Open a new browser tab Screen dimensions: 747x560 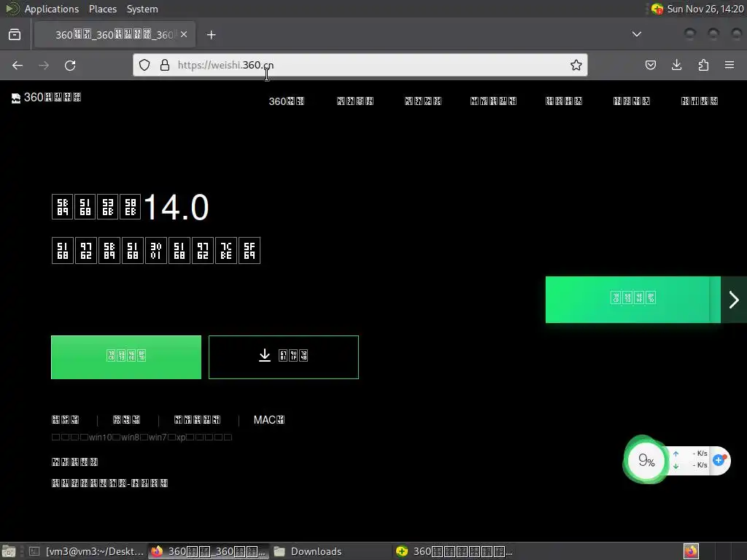[x=211, y=35]
